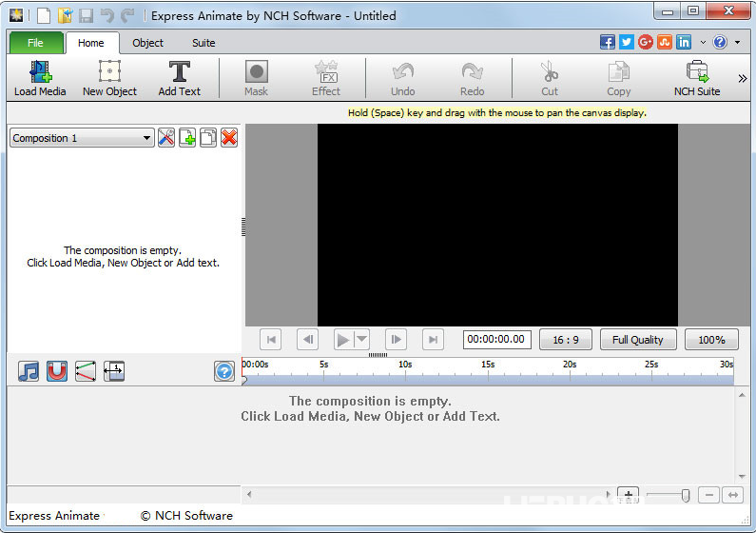Switch to the Object tab
The width and height of the screenshot is (756, 533).
[147, 43]
